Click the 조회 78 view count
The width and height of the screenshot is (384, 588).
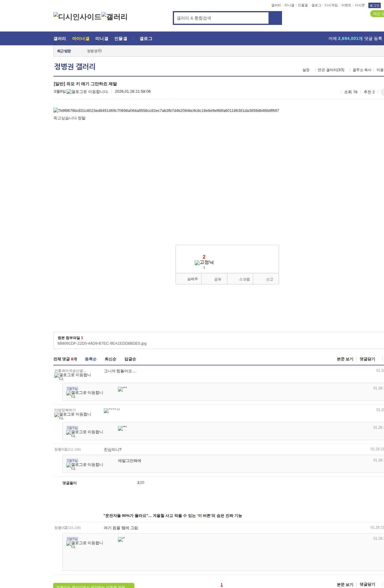[x=351, y=92]
